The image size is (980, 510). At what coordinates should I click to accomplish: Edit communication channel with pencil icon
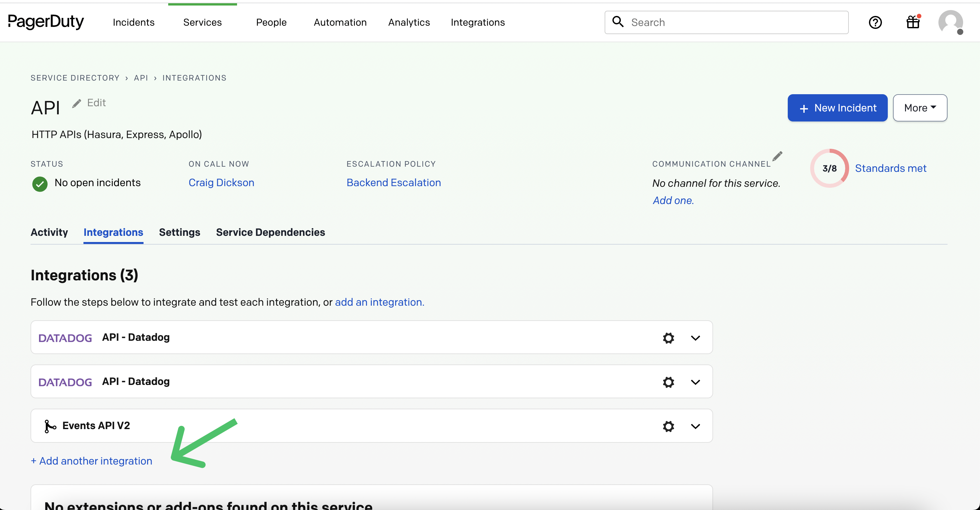[777, 156]
